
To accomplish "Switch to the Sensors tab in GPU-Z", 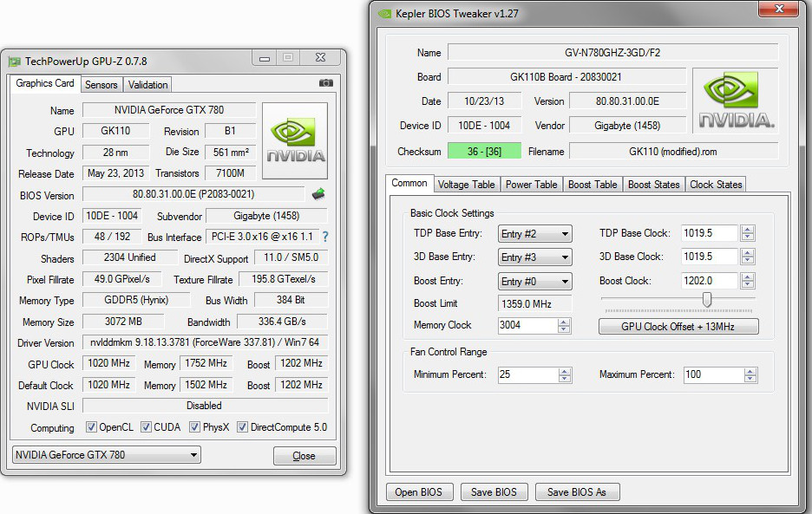I will click(x=101, y=85).
